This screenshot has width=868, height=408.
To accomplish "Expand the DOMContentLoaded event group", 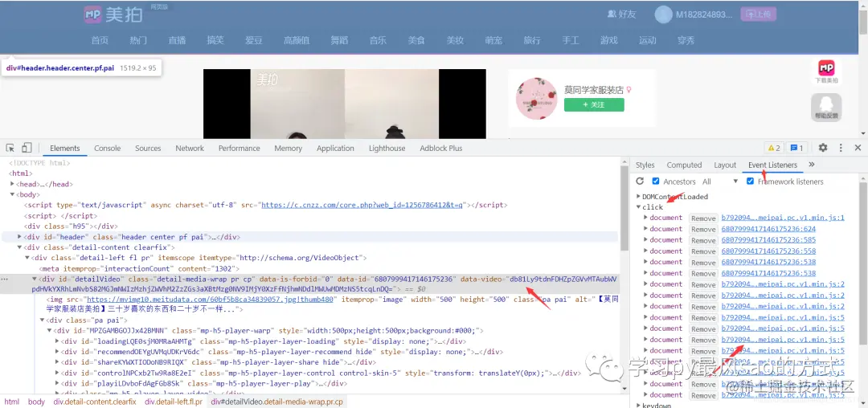I will click(639, 196).
